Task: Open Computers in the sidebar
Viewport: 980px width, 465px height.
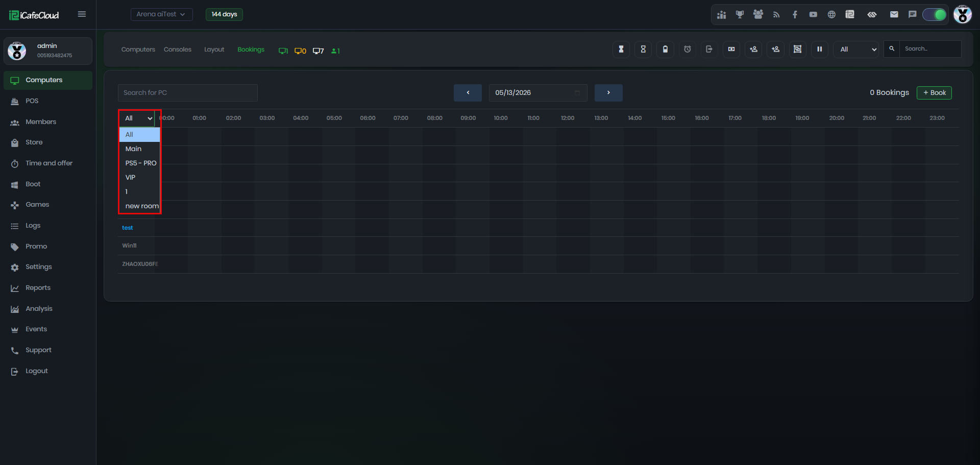Action: [48, 80]
